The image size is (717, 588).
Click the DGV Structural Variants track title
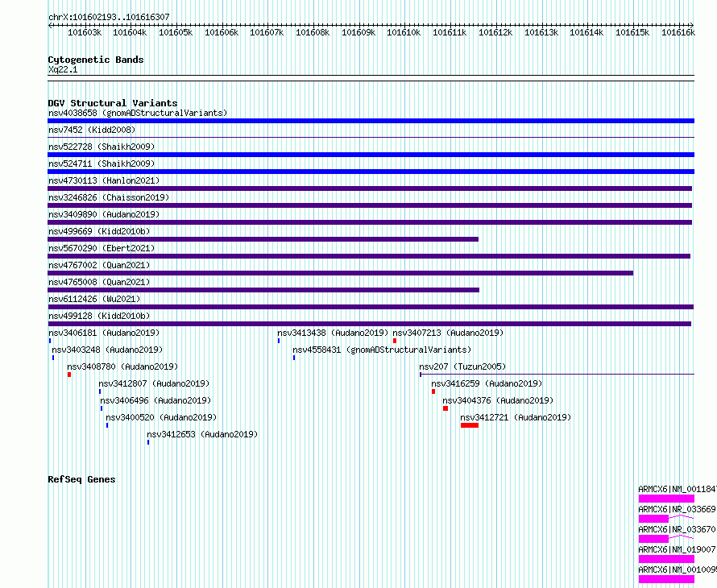click(x=113, y=103)
